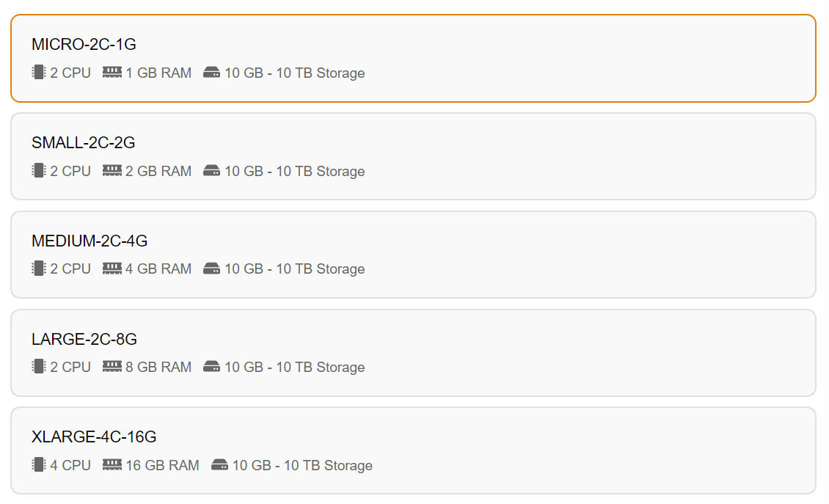Choose the SMALL-2C-2G instance plan
The height and width of the screenshot is (504, 829).
click(84, 143)
